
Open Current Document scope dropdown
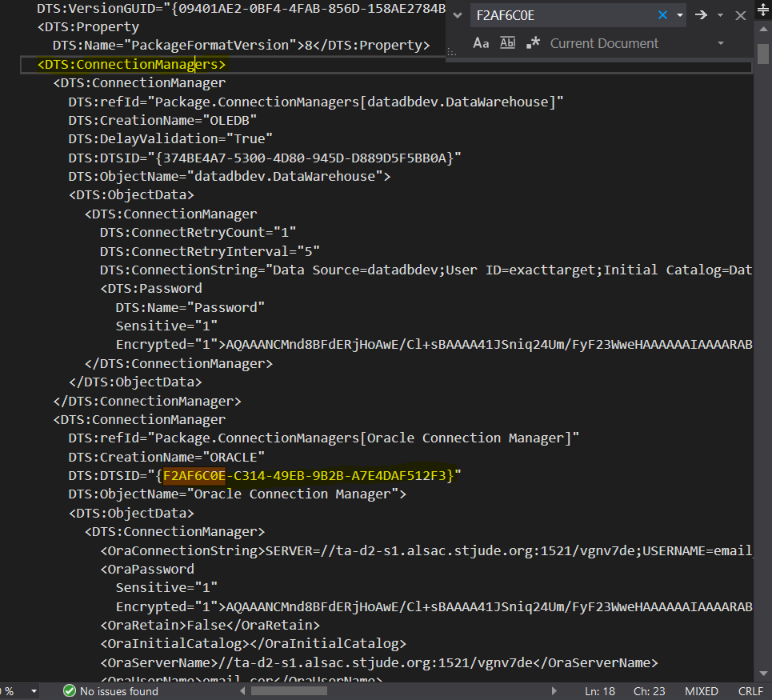tap(721, 43)
